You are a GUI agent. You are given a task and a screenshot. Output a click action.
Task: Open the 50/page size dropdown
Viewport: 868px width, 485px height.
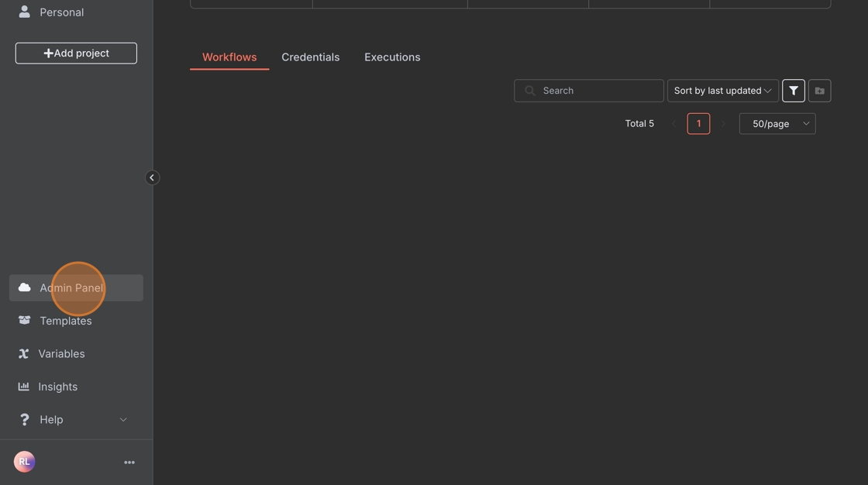point(777,124)
